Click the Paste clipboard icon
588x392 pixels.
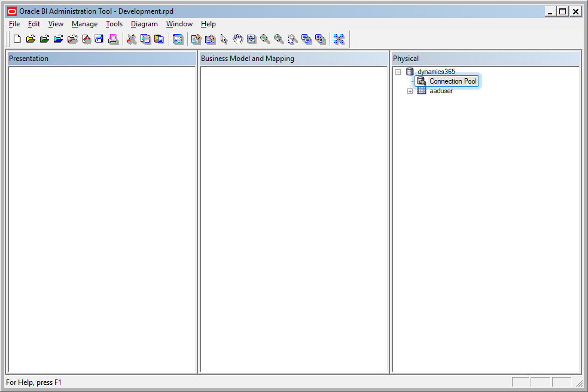[159, 39]
